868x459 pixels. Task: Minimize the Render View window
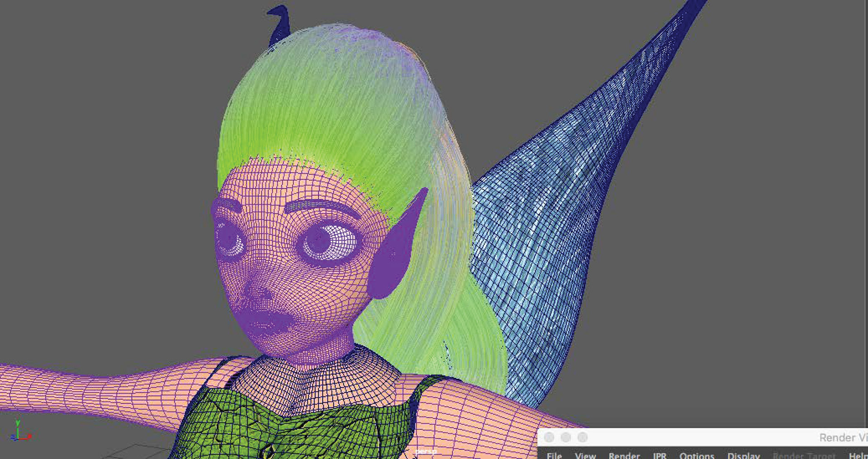566,437
